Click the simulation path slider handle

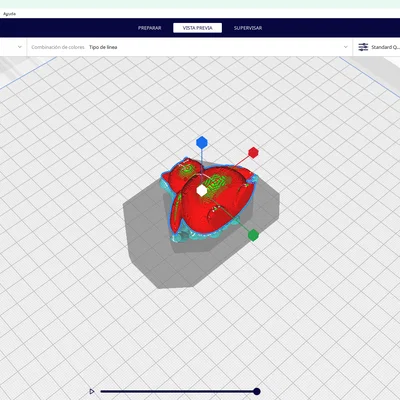click(257, 391)
